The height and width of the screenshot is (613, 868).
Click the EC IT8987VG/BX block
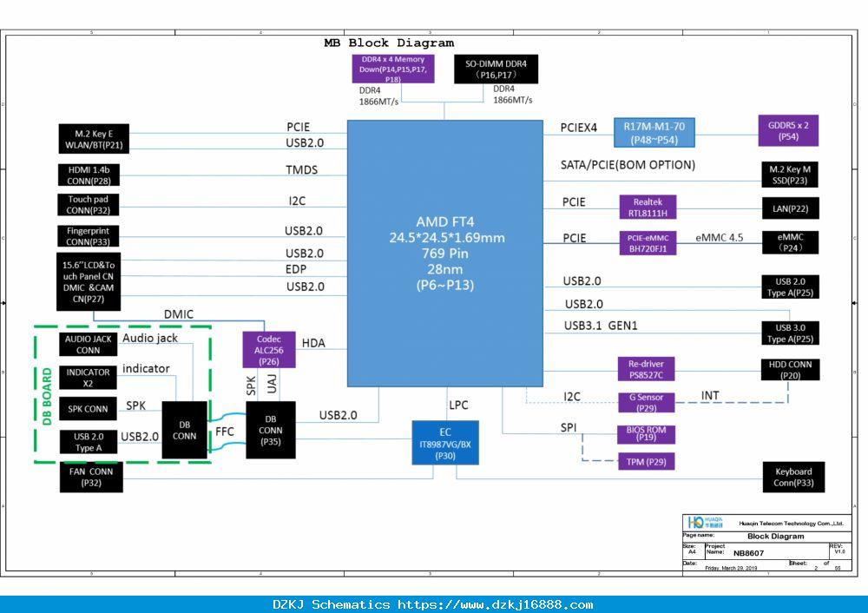click(x=445, y=443)
